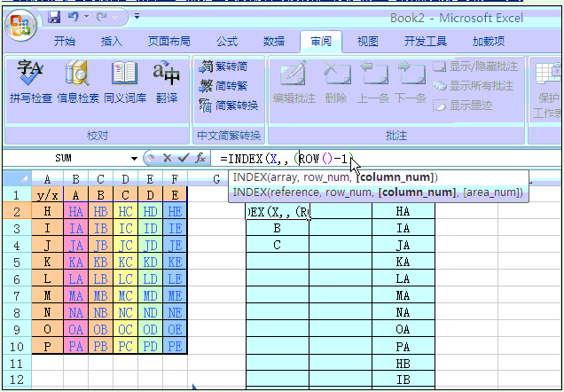Open the 插入 ribbon tab

(x=112, y=42)
